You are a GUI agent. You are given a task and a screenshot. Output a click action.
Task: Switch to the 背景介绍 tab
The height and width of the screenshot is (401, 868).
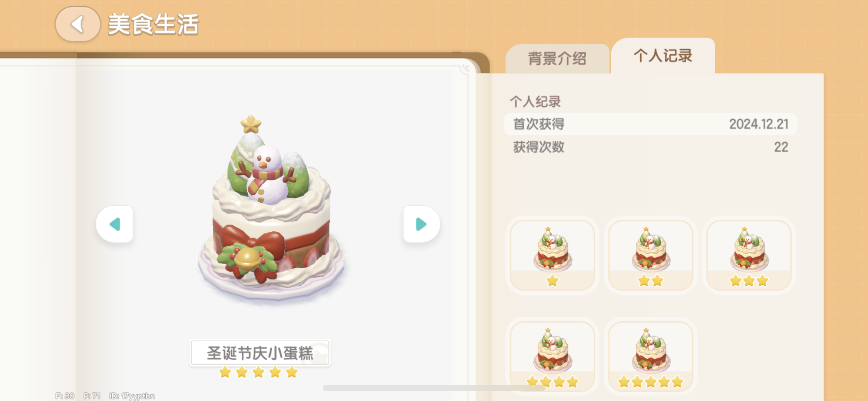(x=557, y=58)
